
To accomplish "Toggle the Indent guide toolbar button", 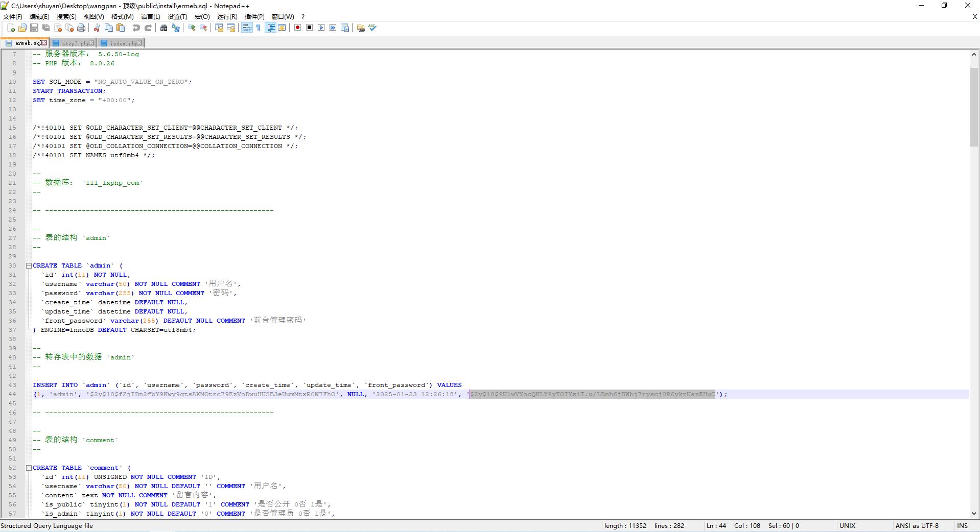I will coord(271,28).
